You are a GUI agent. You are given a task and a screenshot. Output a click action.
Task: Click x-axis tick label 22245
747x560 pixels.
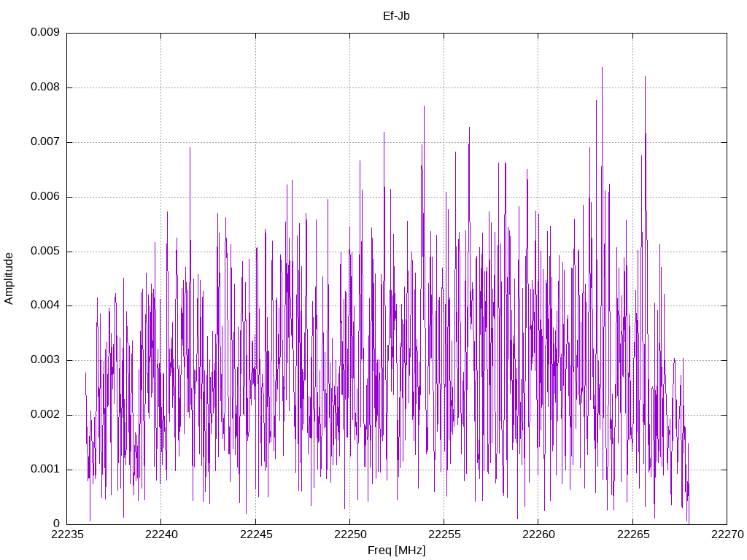[255, 534]
